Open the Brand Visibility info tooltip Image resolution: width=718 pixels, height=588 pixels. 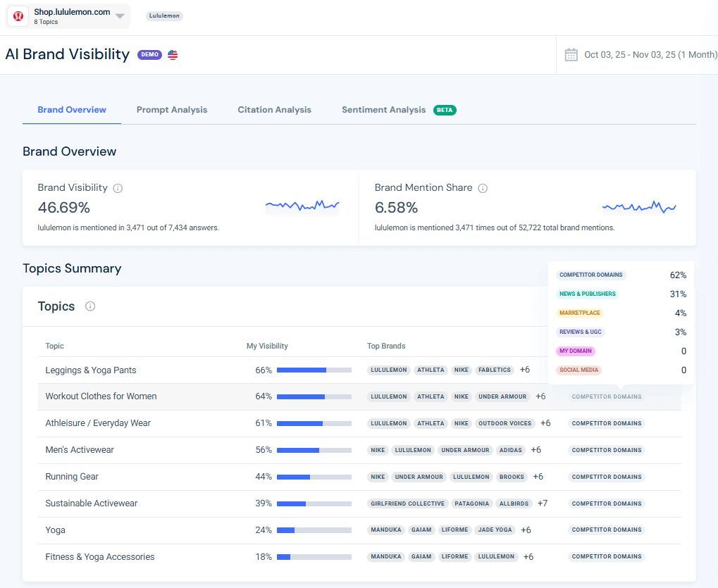pyautogui.click(x=117, y=187)
